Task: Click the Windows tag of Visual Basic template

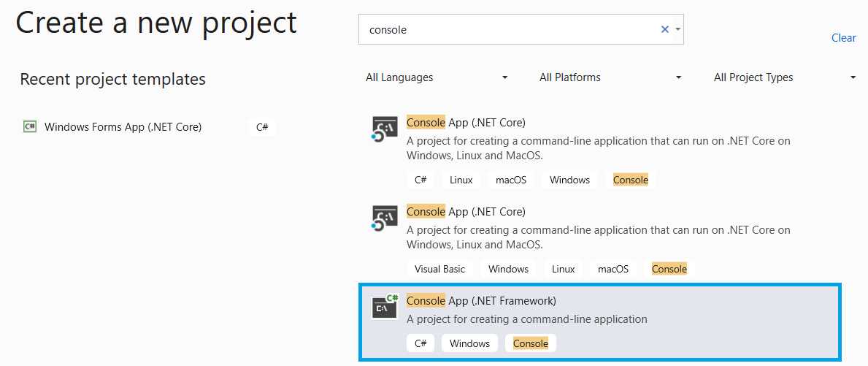Action: tap(508, 269)
